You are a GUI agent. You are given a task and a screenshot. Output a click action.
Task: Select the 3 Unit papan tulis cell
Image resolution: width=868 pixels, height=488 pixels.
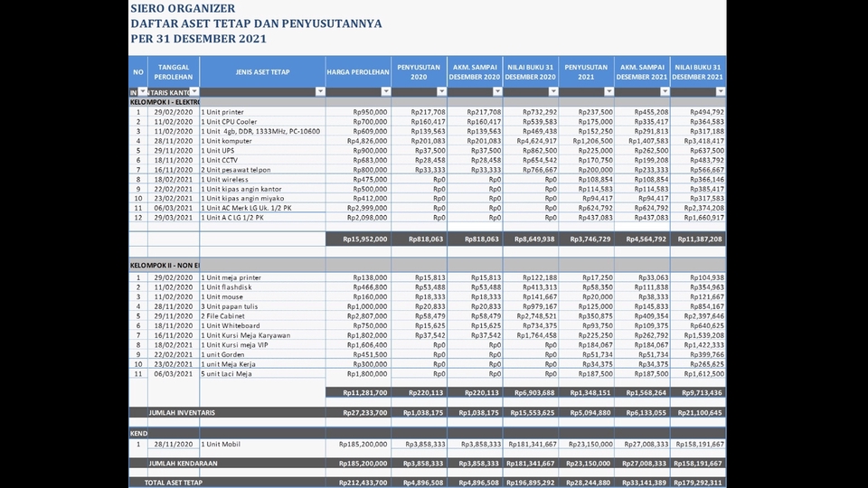(262, 306)
